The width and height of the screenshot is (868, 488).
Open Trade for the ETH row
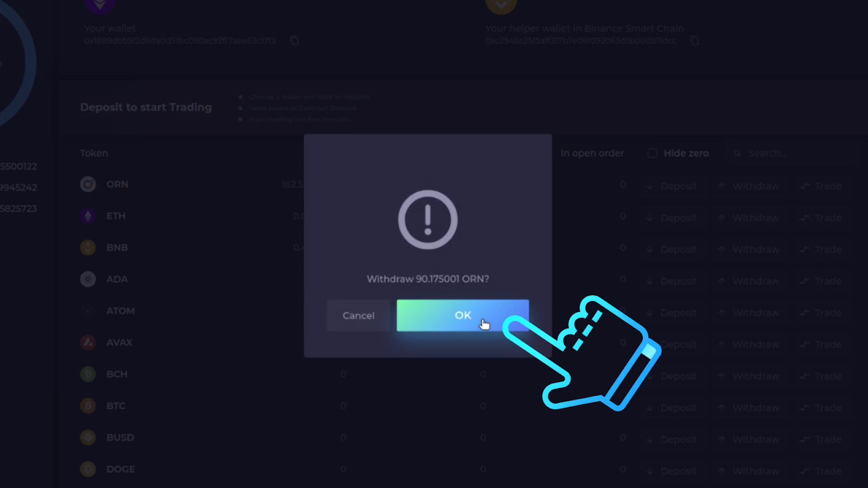tap(821, 218)
